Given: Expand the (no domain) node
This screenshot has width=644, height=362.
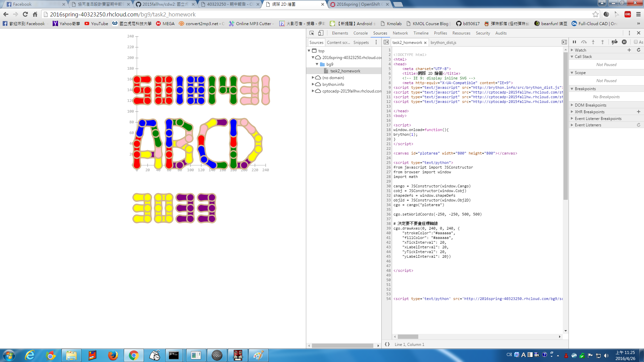Looking at the screenshot, I should pyautogui.click(x=313, y=77).
